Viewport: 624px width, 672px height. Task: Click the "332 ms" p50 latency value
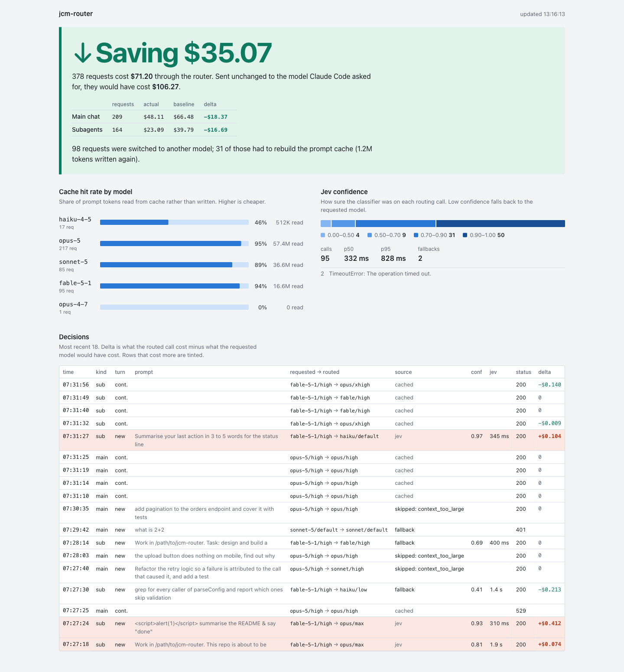pos(356,259)
